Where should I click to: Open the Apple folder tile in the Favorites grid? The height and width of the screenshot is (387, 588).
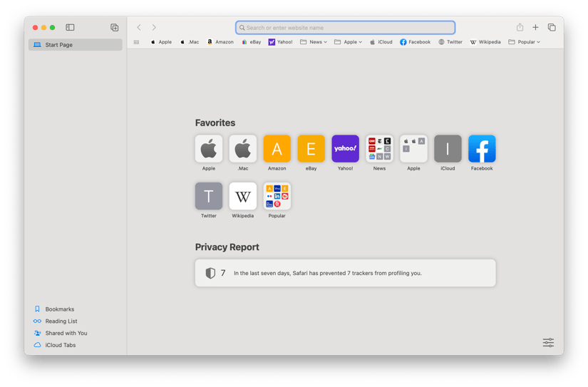(x=413, y=149)
